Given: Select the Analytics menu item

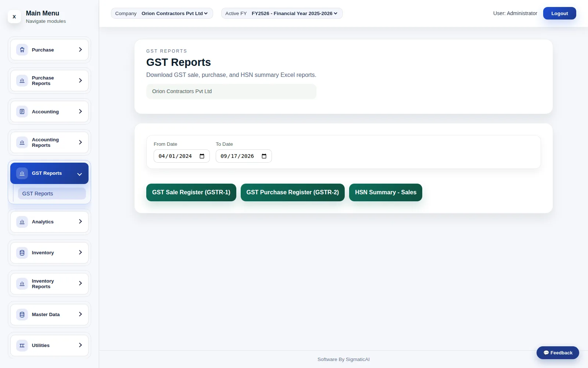Looking at the screenshot, I should [x=49, y=222].
